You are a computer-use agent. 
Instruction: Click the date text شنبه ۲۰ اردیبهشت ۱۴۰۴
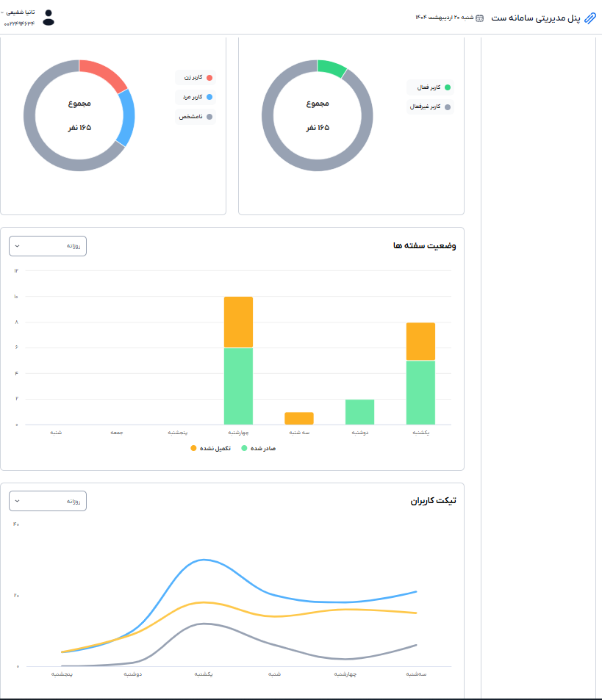(x=445, y=18)
